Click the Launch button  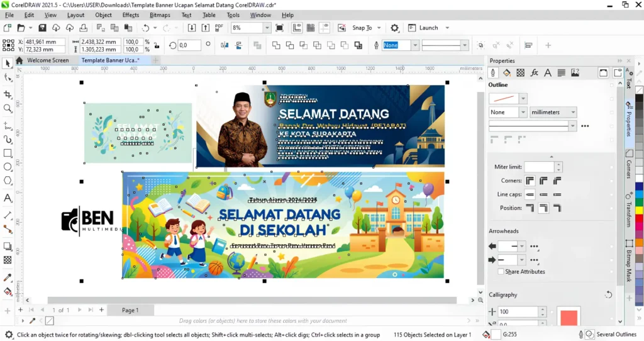(423, 28)
